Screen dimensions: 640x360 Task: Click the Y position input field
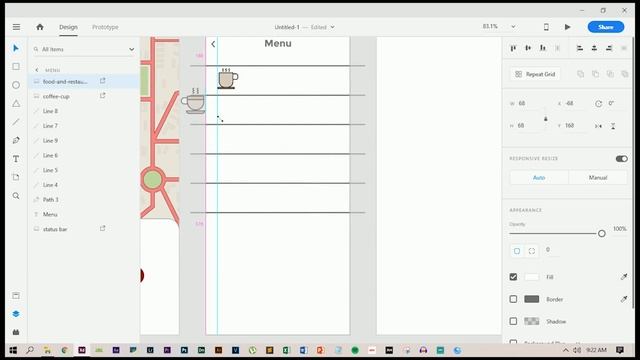[575, 126]
